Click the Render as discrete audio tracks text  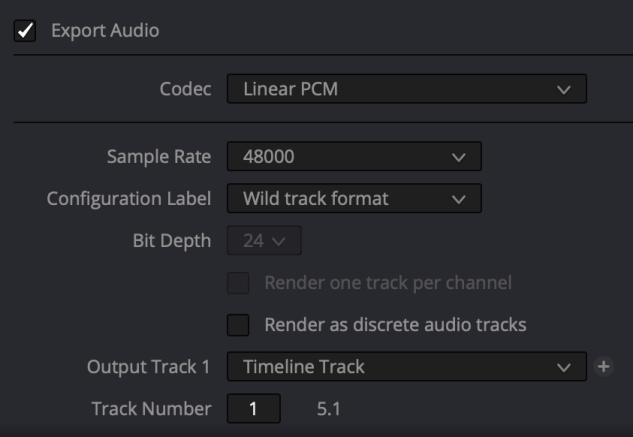pos(395,325)
